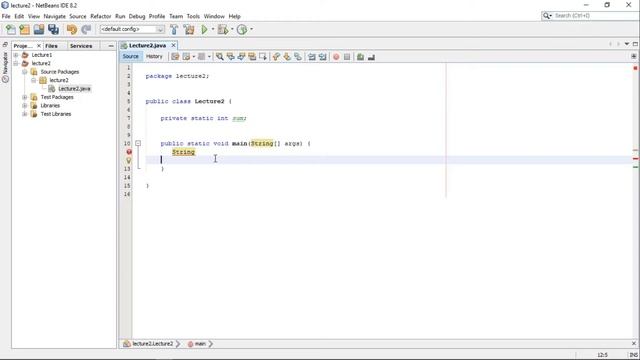
Task: Collapse main method code fold
Action: [x=138, y=143]
